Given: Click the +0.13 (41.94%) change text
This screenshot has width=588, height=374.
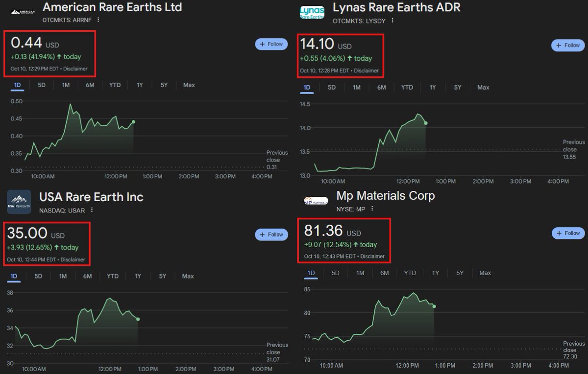Looking at the screenshot, I should (x=33, y=57).
